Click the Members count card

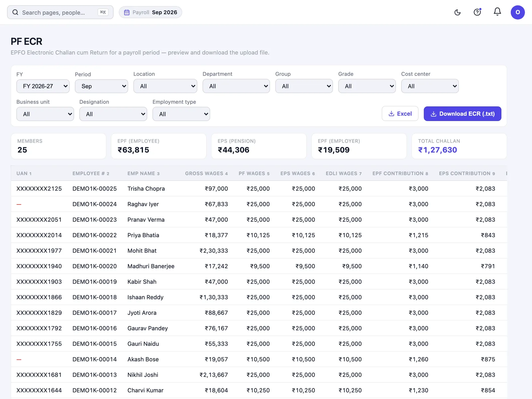pos(59,146)
